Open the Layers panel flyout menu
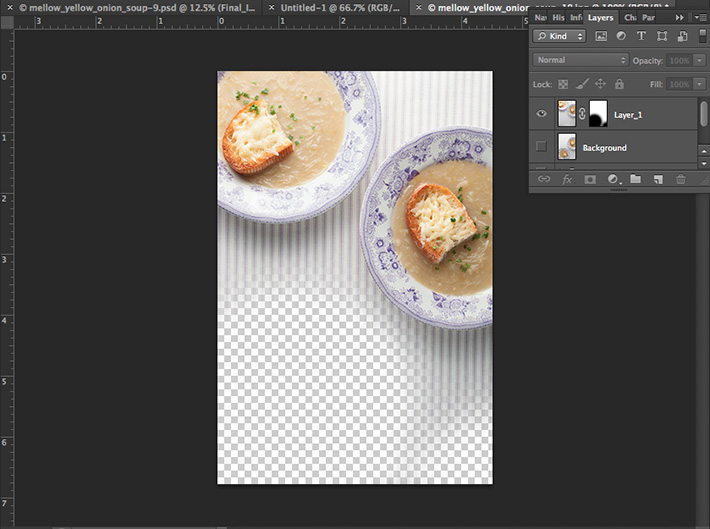The height and width of the screenshot is (529, 710). coord(698,17)
